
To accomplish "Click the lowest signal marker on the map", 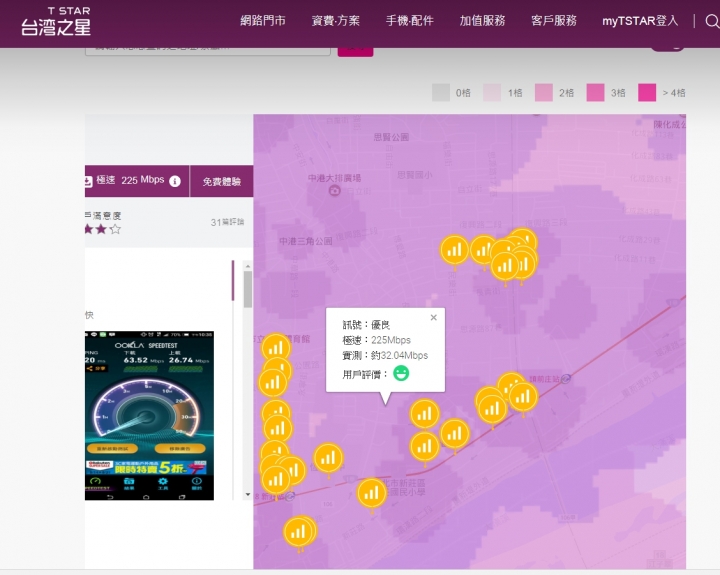I will tap(298, 533).
